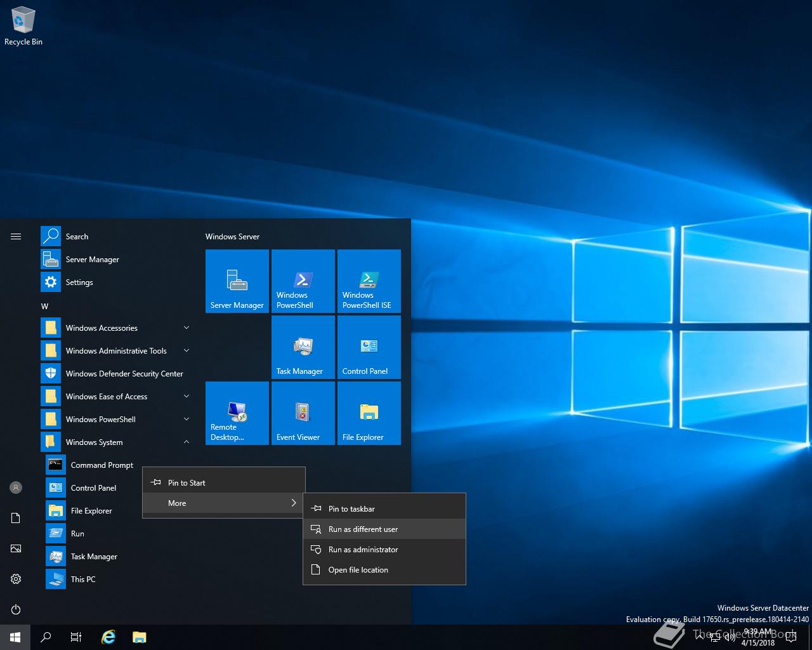This screenshot has height=650, width=812.
Task: Open the Remote Desktop tile
Action: [x=237, y=413]
